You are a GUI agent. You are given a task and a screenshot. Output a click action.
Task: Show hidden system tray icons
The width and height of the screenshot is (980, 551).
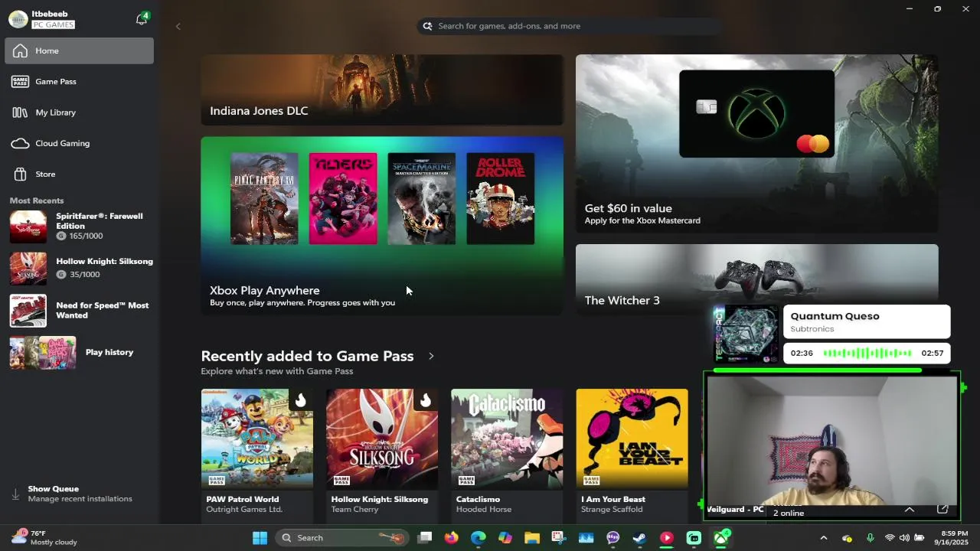[824, 538]
